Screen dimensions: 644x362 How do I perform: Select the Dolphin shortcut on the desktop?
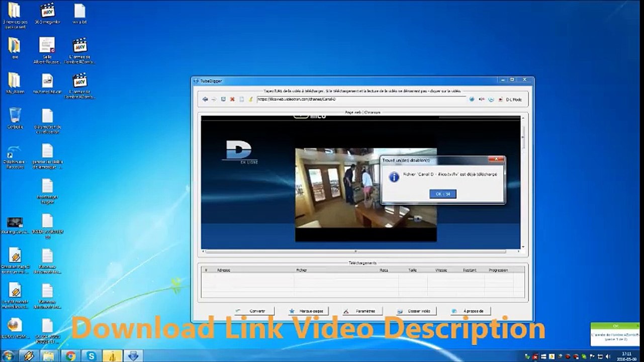click(x=15, y=157)
